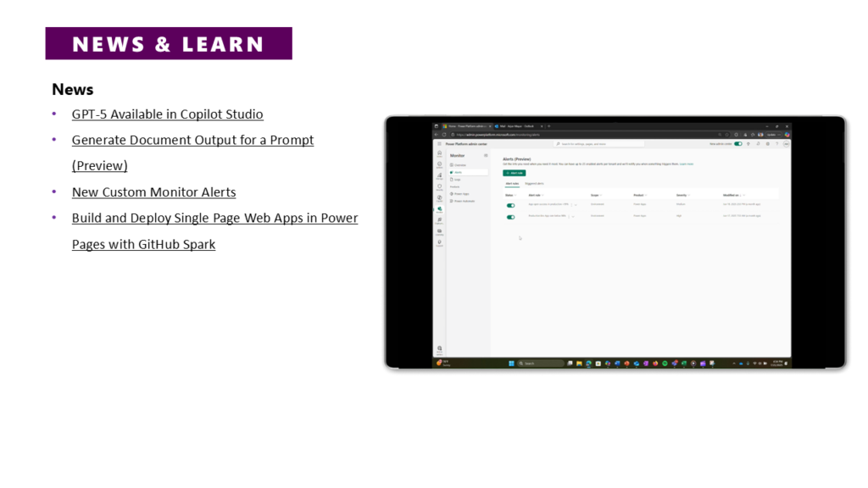
Task: Open the Alert rule column header dropdown
Action: [542, 196]
